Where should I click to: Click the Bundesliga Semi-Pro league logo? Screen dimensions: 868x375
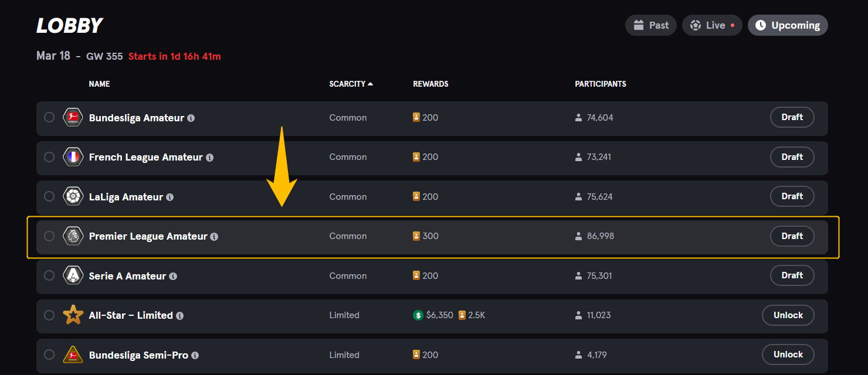tap(73, 354)
